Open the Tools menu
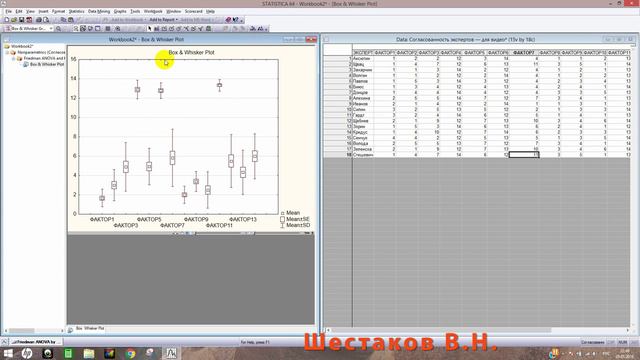The width and height of the screenshot is (640, 360). (135, 11)
